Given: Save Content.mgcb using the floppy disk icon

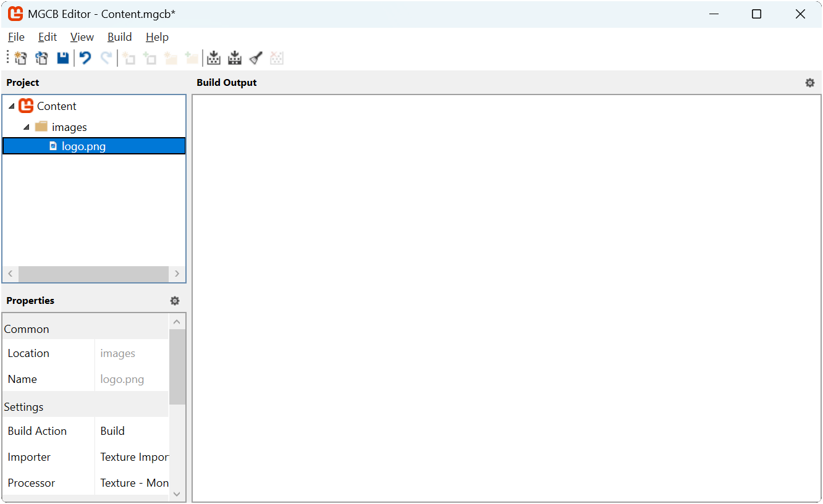Looking at the screenshot, I should pyautogui.click(x=62, y=57).
